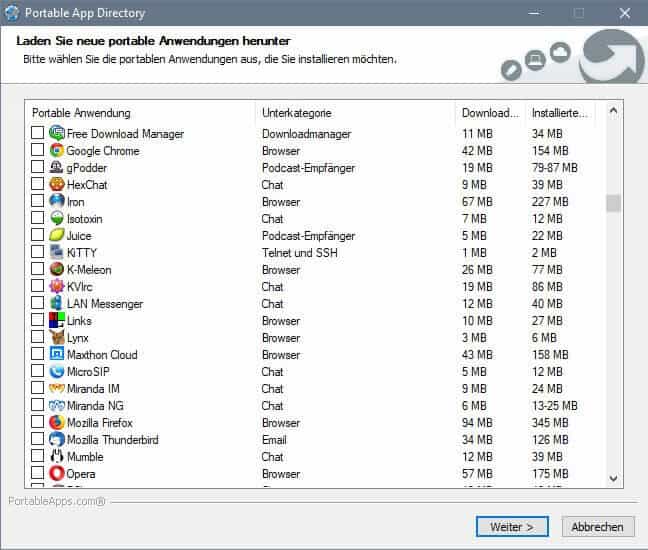Click the Mozilla Firefox icon
648x550 pixels.
pos(57,423)
